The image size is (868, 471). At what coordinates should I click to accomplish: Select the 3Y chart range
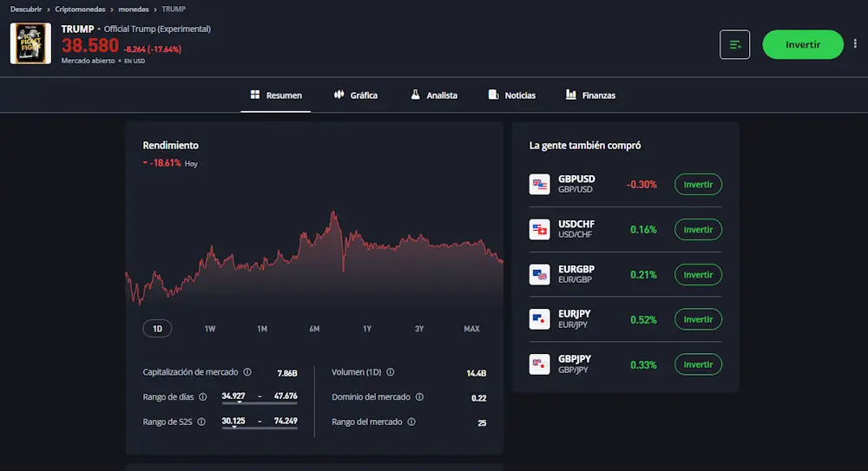click(419, 329)
